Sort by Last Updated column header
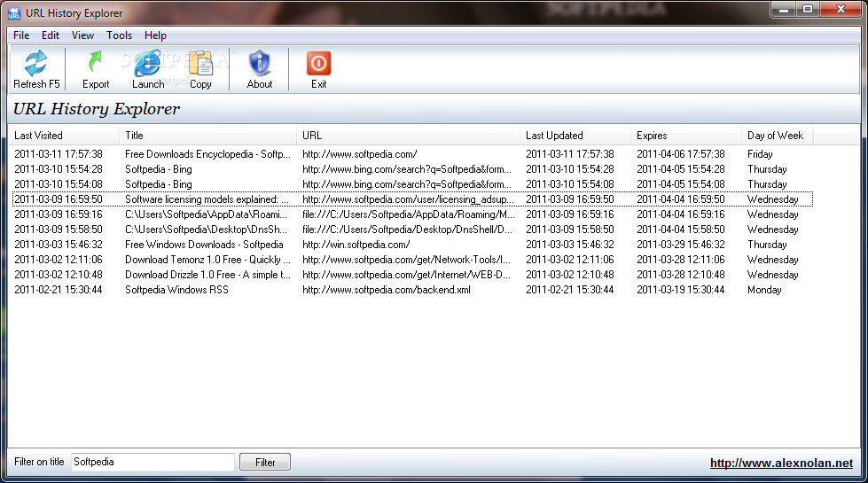868x483 pixels. [x=575, y=136]
